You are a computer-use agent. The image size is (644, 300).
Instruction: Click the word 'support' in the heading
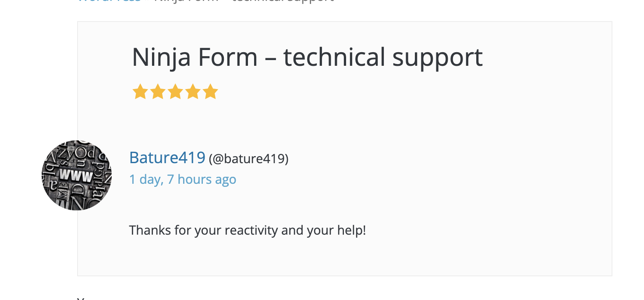(x=437, y=57)
